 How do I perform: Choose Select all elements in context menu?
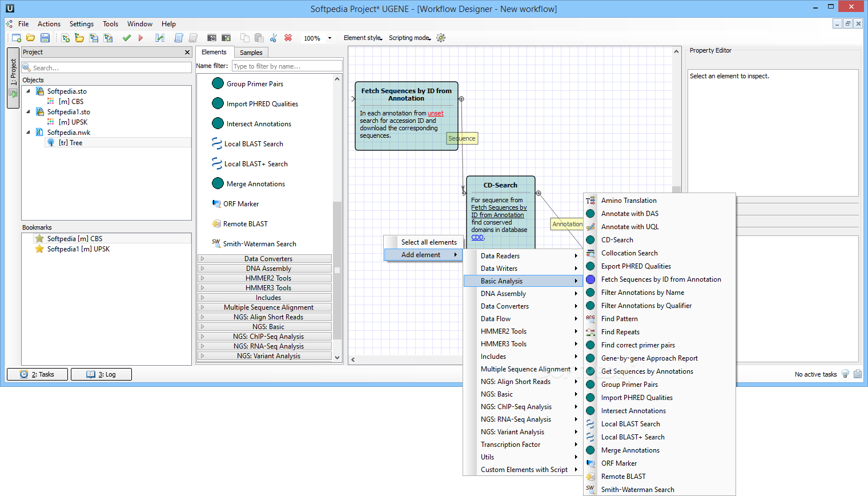tap(423, 242)
